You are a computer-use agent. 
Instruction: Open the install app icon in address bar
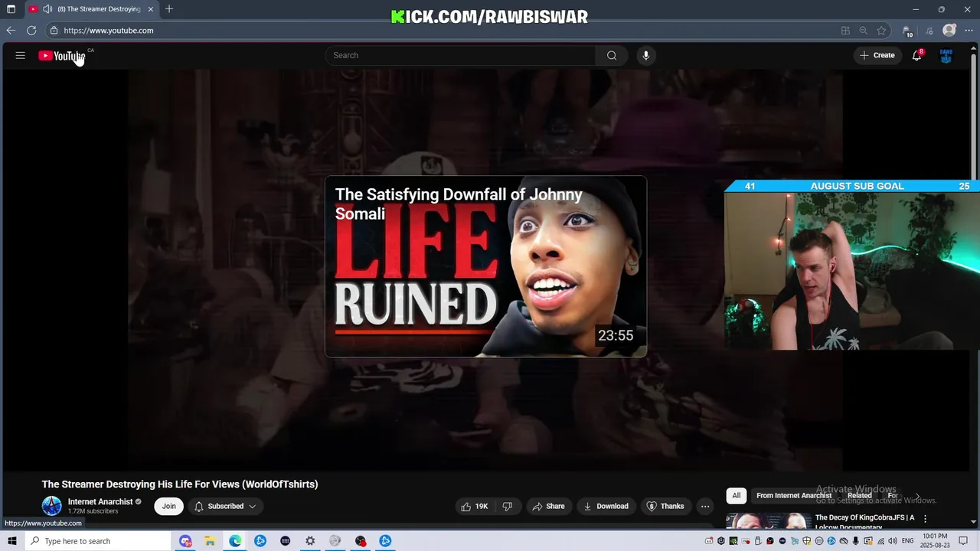click(845, 31)
